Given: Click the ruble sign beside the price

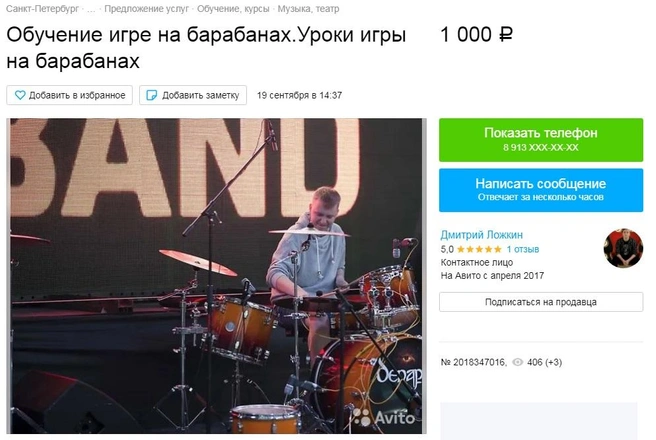Looking at the screenshot, I should (x=506, y=35).
